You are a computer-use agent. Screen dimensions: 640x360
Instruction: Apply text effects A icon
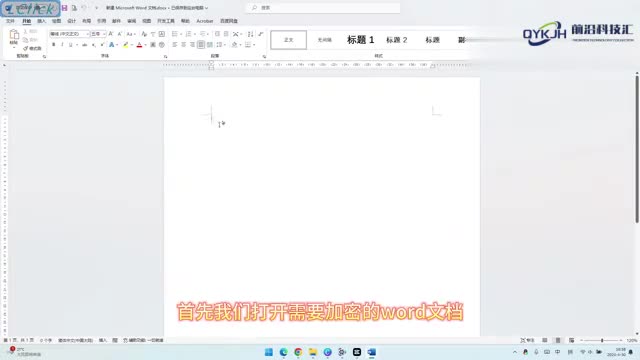[111, 44]
